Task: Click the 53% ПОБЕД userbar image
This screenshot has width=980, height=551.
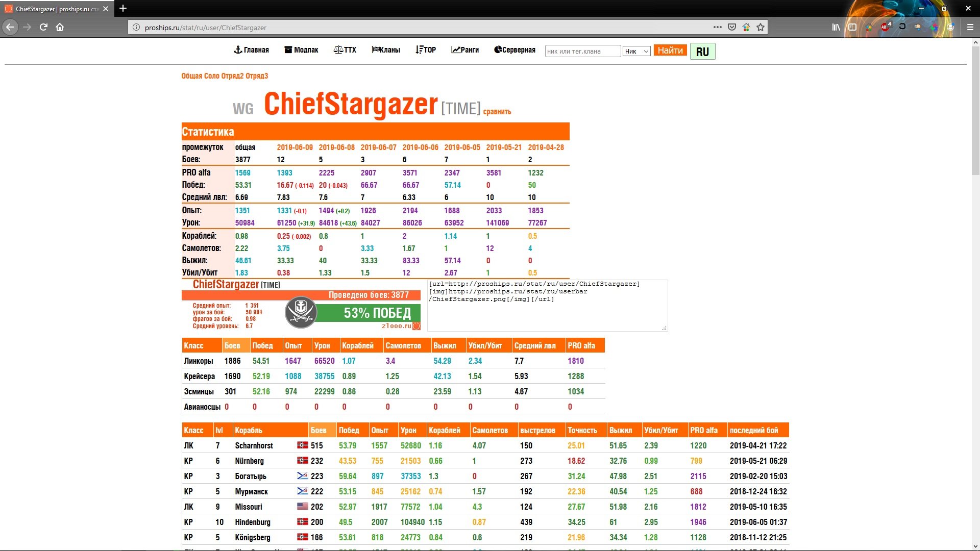Action: pos(301,304)
